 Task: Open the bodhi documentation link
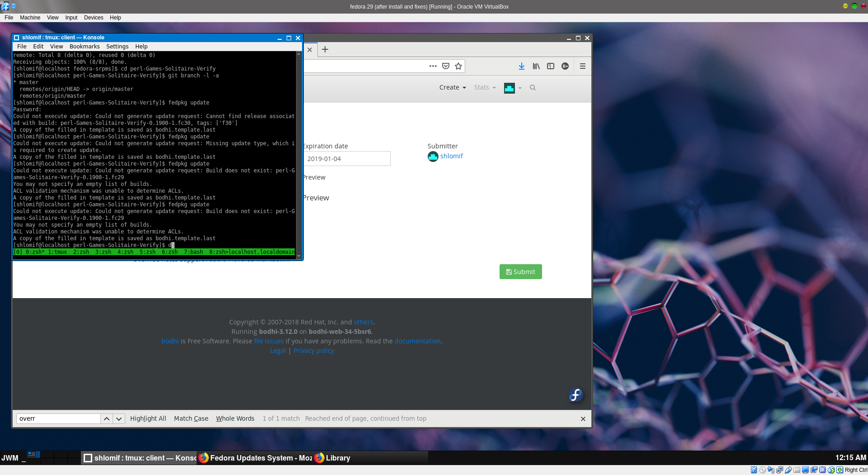[x=417, y=341]
